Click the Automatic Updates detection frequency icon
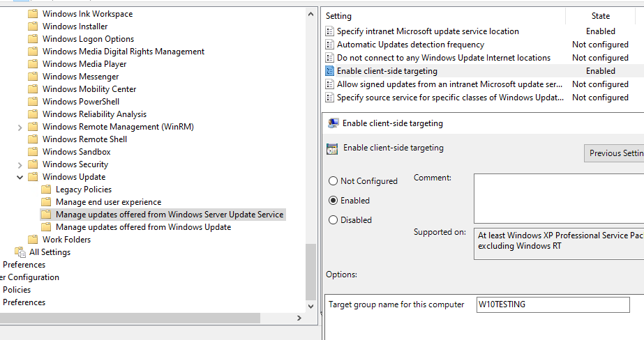 pos(330,45)
